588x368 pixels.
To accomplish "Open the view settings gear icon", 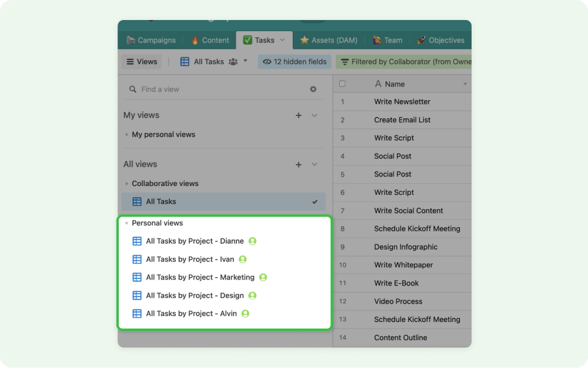I will click(x=313, y=88).
